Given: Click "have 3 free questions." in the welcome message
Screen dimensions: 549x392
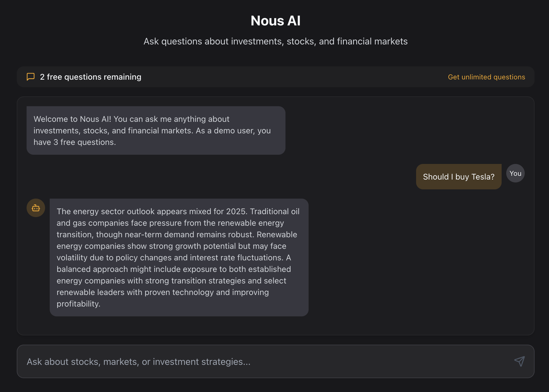Looking at the screenshot, I should (x=75, y=142).
